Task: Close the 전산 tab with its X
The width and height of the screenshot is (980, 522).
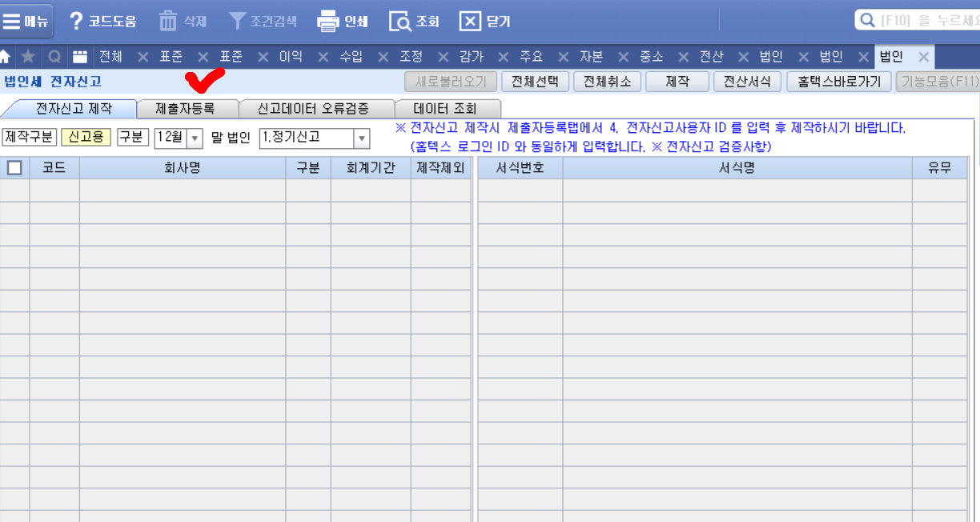Action: coord(743,57)
